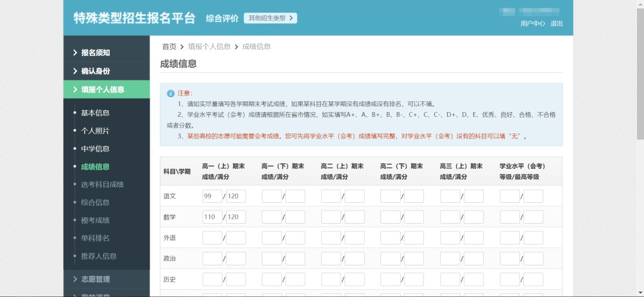Go to 首页 via breadcrumb
Screen dimensions: 644x297
tap(169, 47)
